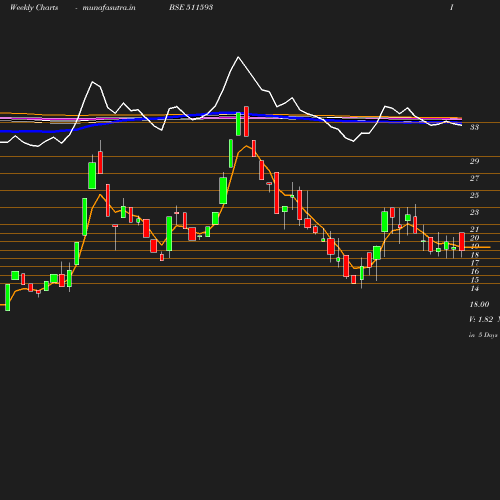Click the price axis label 29

(474, 161)
